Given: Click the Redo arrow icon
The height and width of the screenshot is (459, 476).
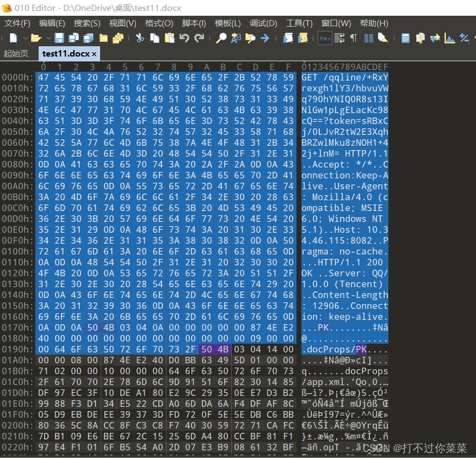Looking at the screenshot, I should coord(199,38).
